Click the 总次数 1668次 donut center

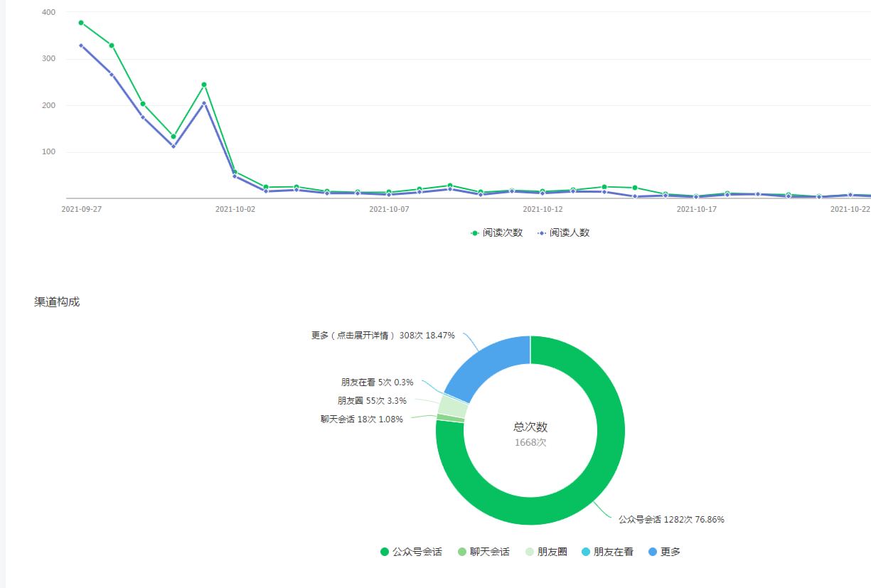click(530, 434)
